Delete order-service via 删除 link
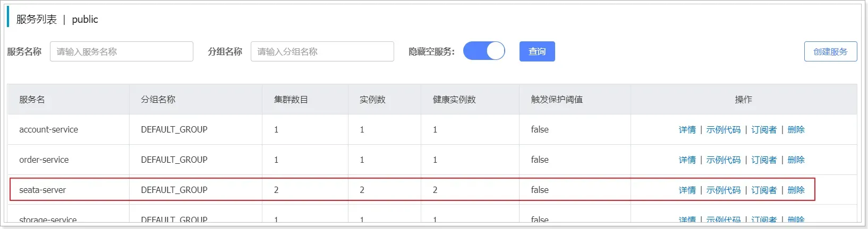868x229 pixels. tap(796, 160)
